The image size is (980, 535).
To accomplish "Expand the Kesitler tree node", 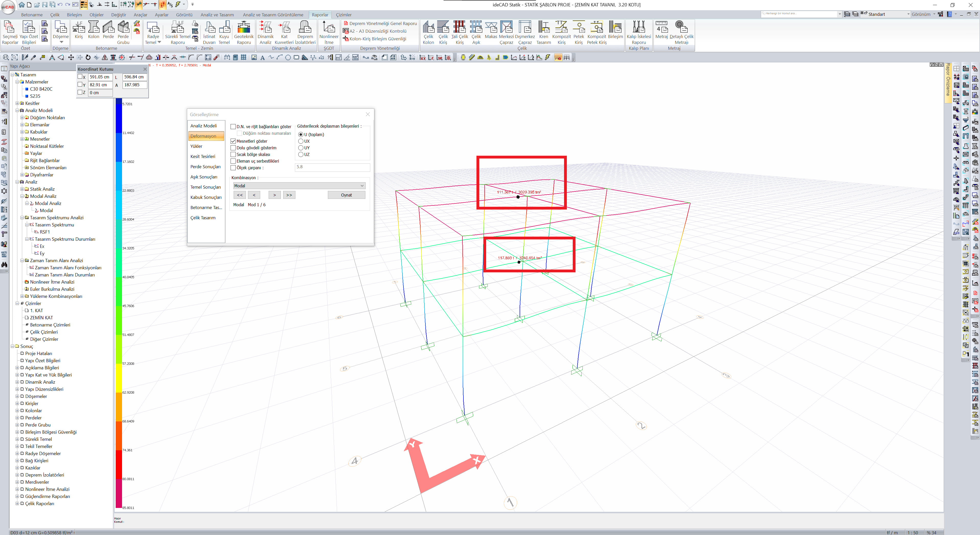I will click(17, 103).
